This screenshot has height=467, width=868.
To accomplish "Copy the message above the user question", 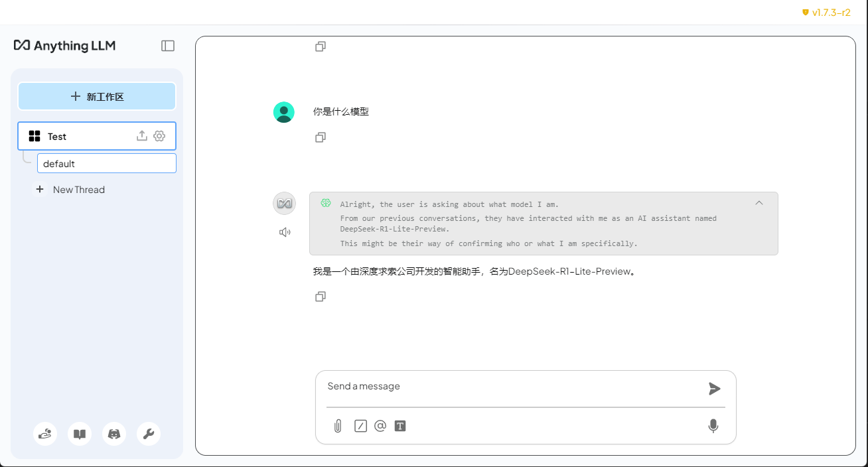I will point(321,46).
